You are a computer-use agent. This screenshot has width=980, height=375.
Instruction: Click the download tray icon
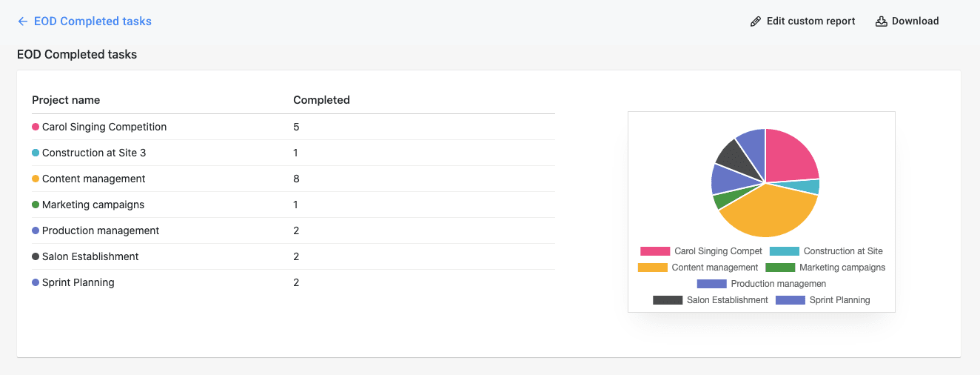pos(881,21)
